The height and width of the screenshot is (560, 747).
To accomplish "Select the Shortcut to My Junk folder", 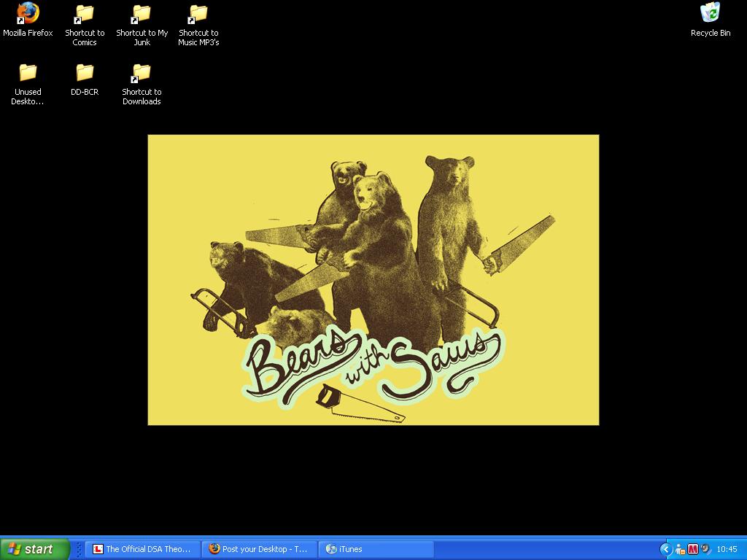I will pos(142,15).
